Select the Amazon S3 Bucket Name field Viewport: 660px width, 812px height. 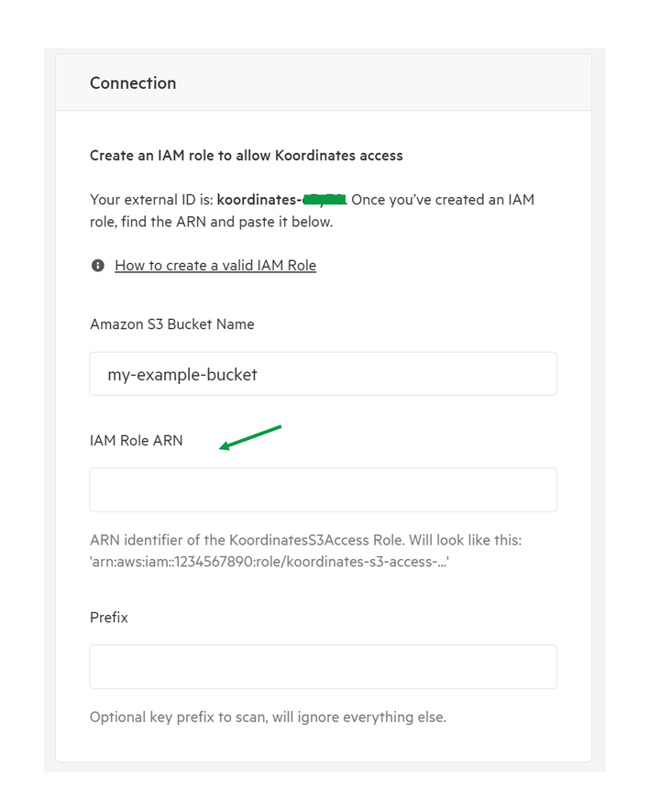pyautogui.click(x=321, y=374)
